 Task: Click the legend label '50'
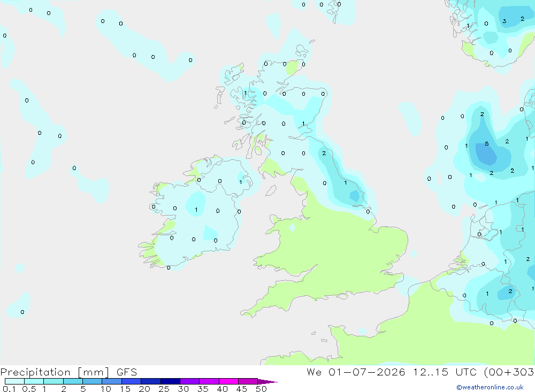pyautogui.click(x=261, y=389)
